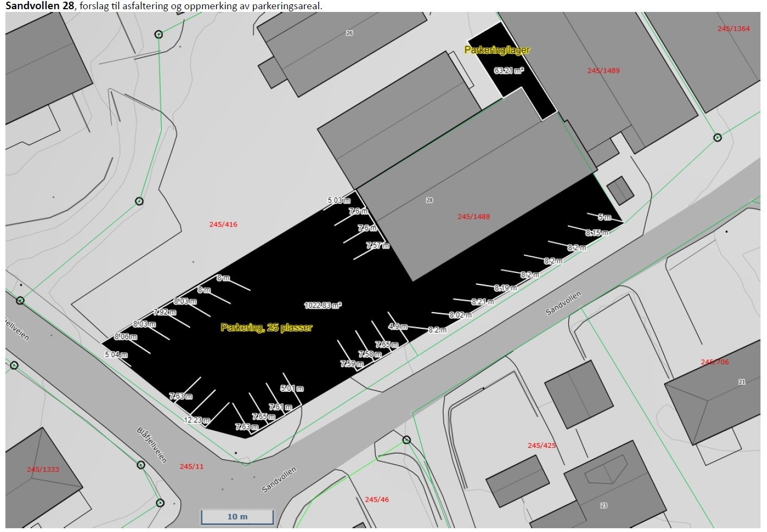Click the "4.9 m" measurement label
The width and height of the screenshot is (767, 532).
pyautogui.click(x=398, y=326)
